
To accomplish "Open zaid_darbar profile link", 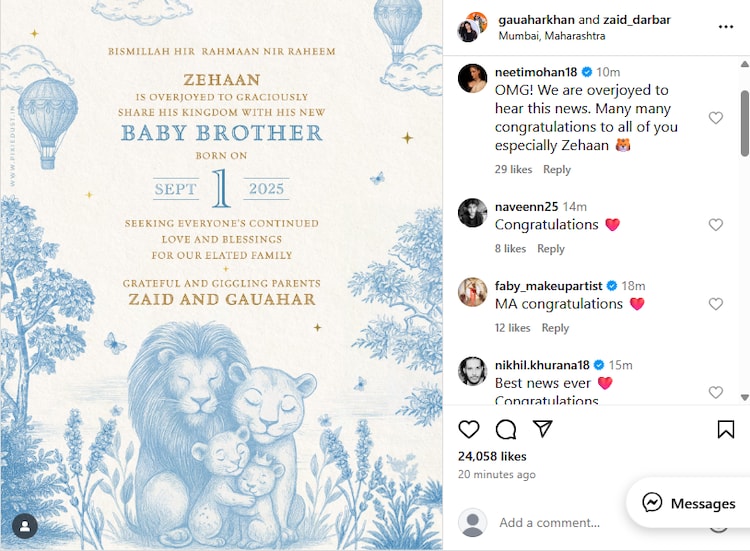I will (637, 20).
